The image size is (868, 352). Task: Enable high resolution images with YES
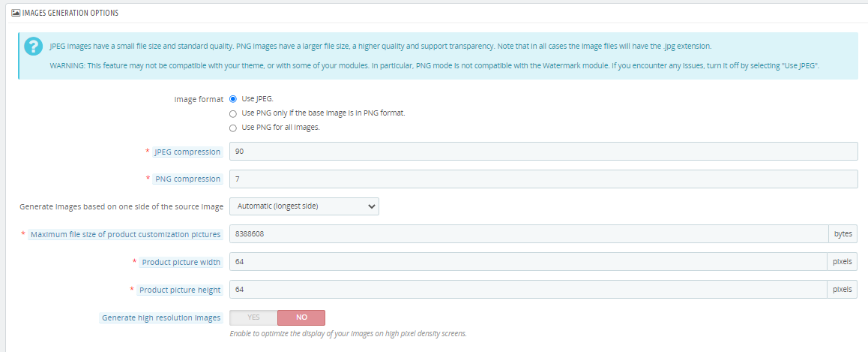[253, 317]
